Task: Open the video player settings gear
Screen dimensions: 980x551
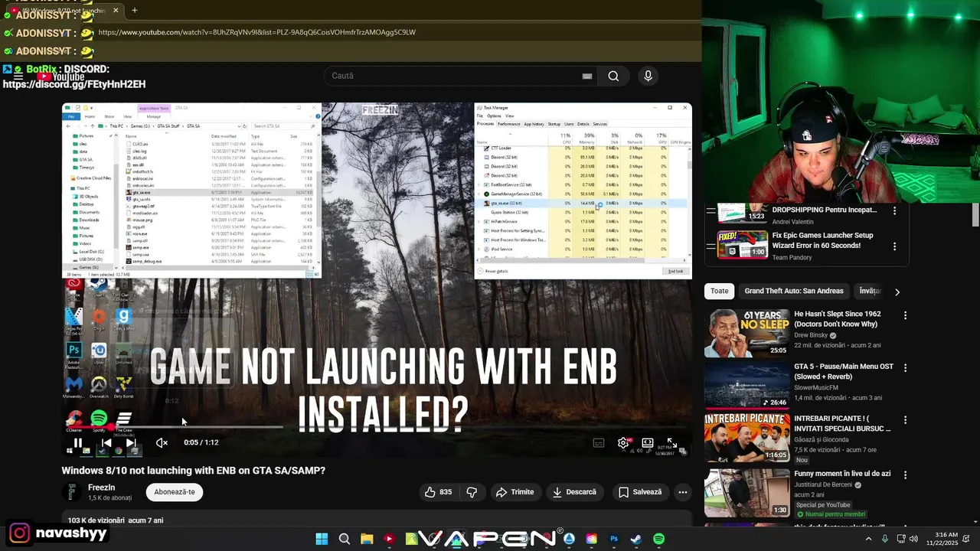Action: point(623,442)
